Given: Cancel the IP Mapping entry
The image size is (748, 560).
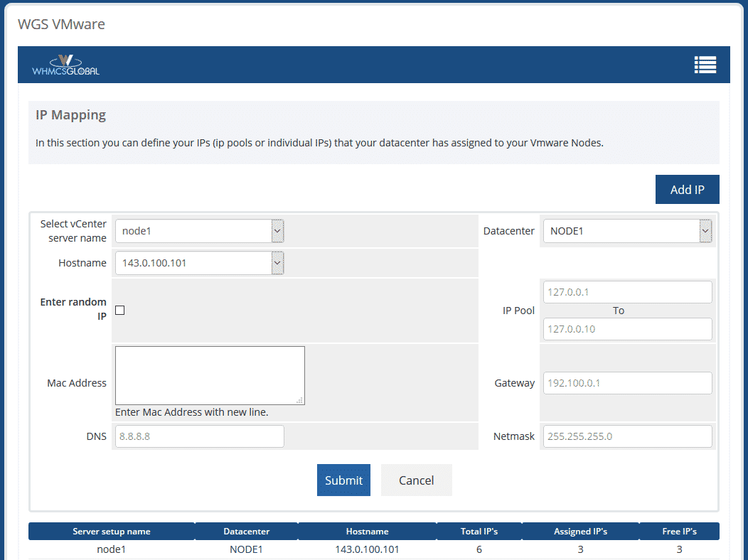Looking at the screenshot, I should (416, 480).
